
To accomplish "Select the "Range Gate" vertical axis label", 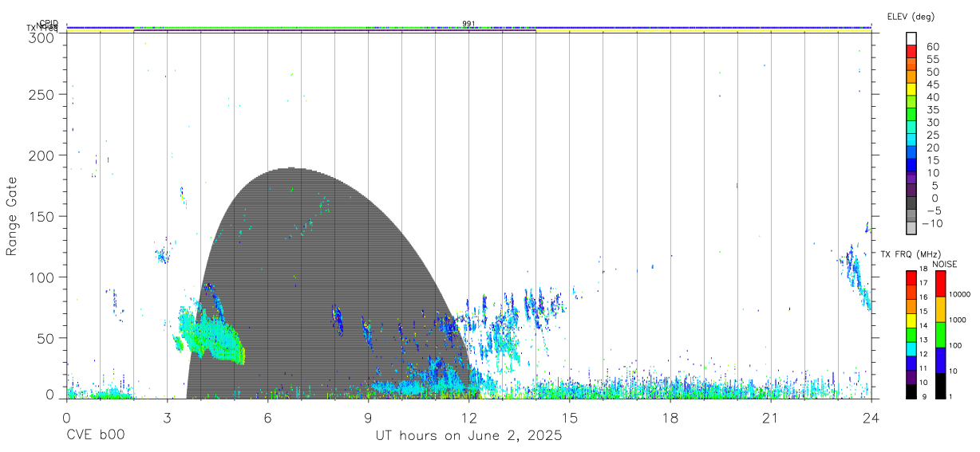I will pyautogui.click(x=13, y=216).
